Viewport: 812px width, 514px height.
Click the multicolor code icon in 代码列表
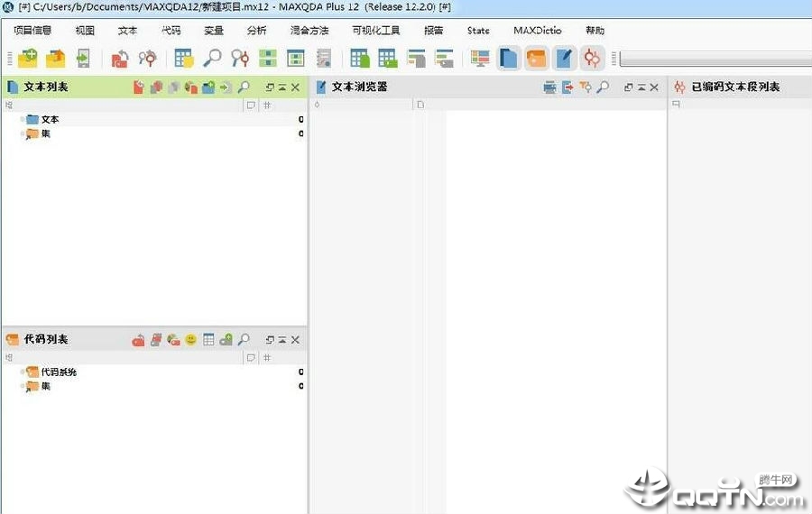pos(173,340)
